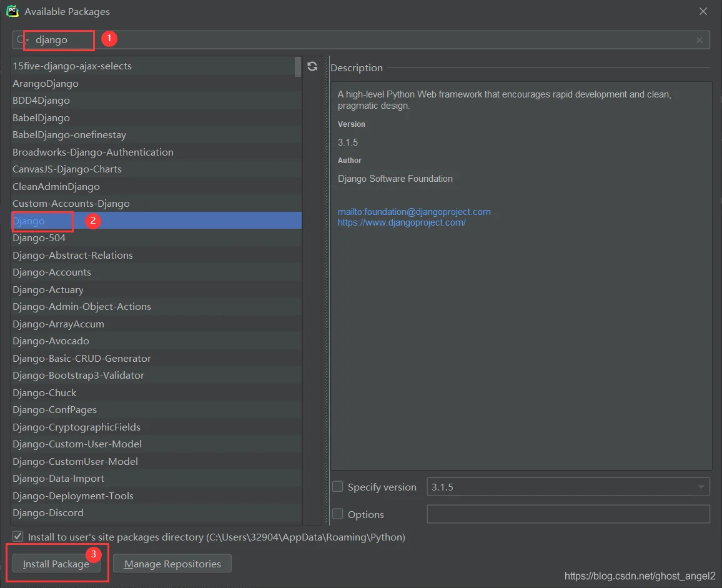Select the CleanAdminDjango package
Viewport: 722px width, 588px height.
point(156,186)
